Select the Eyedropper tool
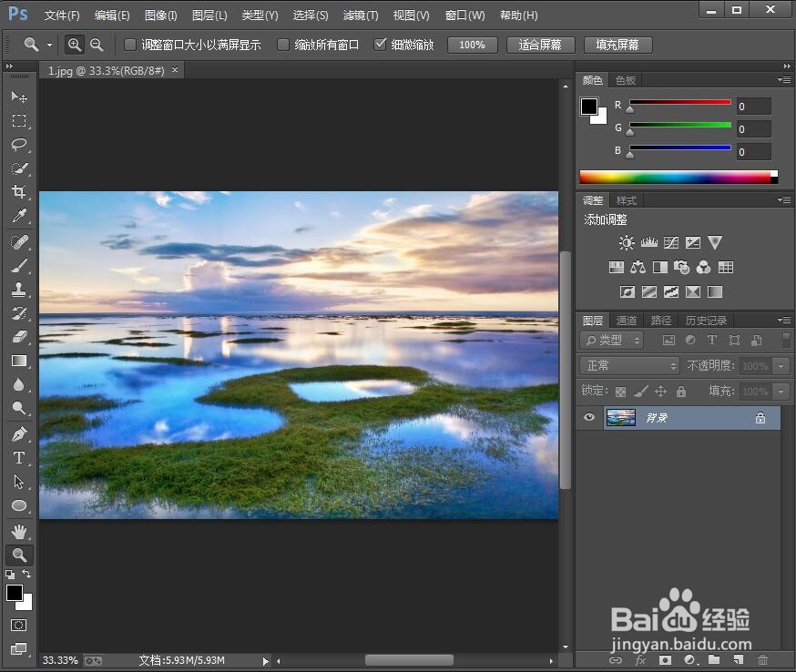The width and height of the screenshot is (796, 672). (x=19, y=216)
